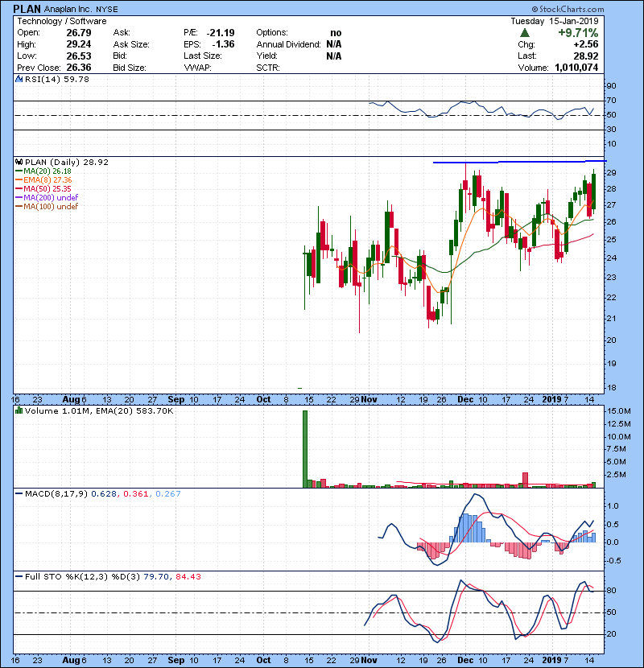Click the SCTR label

[x=268, y=68]
